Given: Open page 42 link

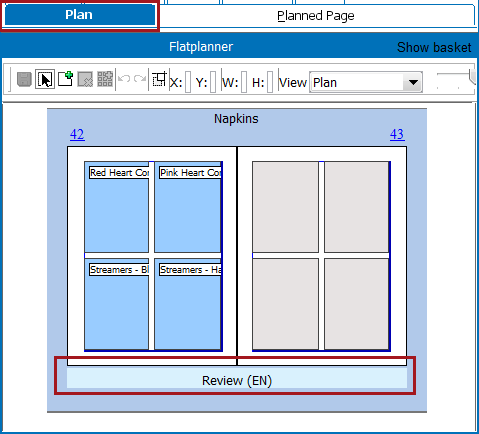Looking at the screenshot, I should pos(77,134).
